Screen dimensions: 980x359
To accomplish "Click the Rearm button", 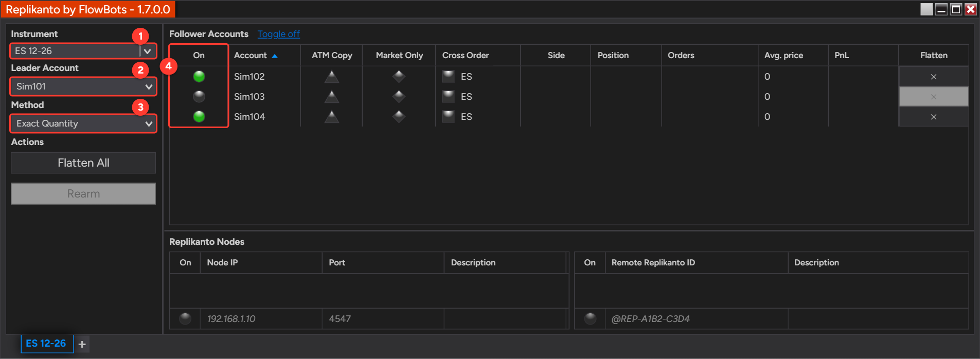I will click(83, 194).
